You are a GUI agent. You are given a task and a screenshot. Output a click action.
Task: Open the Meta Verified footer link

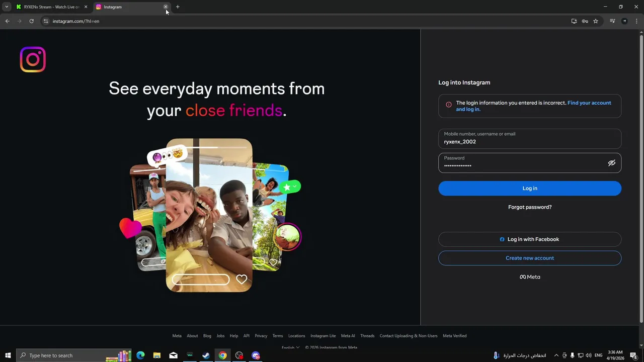click(x=455, y=336)
